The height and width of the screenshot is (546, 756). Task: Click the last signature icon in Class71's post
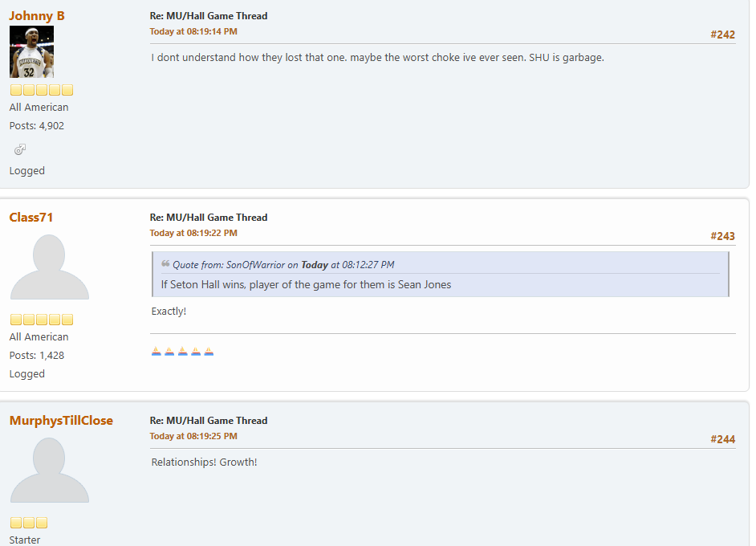pos(209,351)
